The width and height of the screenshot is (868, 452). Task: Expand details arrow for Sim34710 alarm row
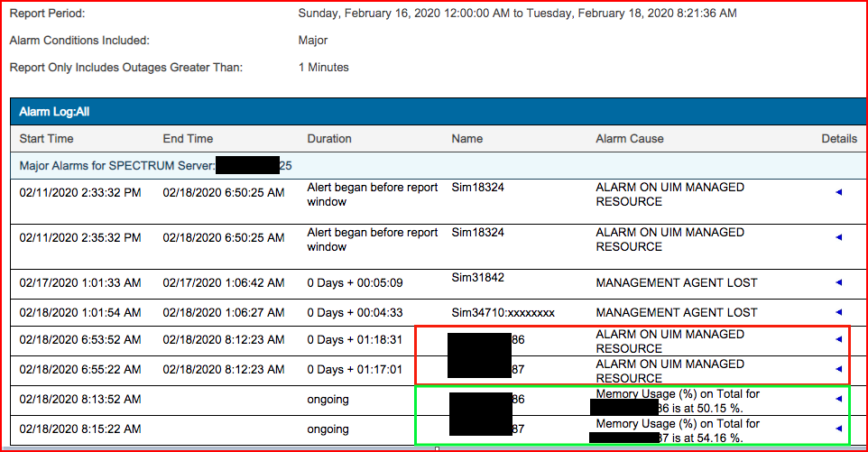[839, 312]
